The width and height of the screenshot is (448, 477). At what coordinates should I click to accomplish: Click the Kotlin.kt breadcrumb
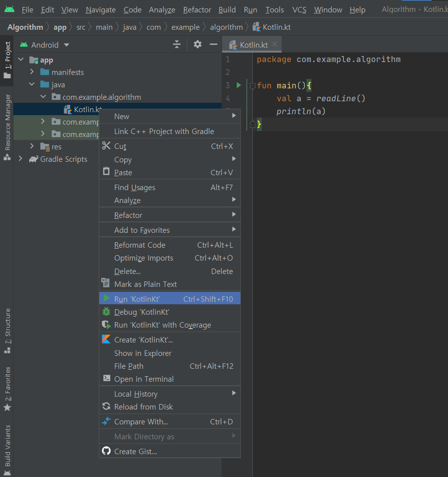pyautogui.click(x=272, y=27)
